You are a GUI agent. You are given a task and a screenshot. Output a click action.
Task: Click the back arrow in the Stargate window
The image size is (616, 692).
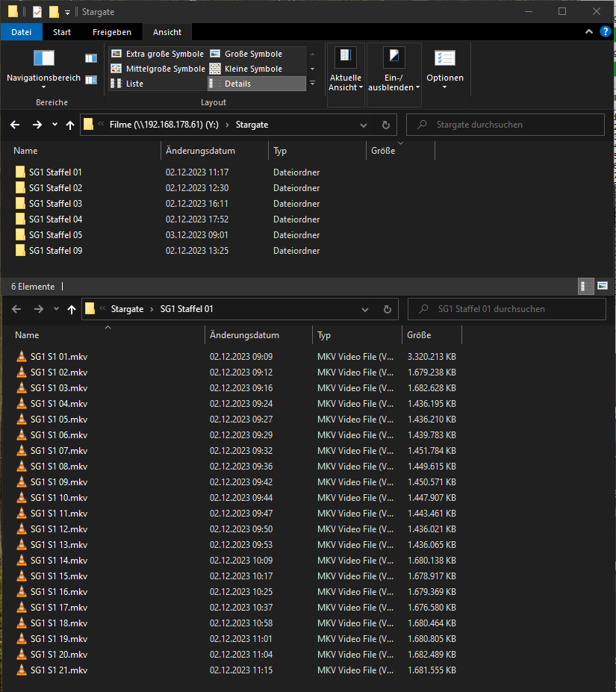pyautogui.click(x=15, y=125)
